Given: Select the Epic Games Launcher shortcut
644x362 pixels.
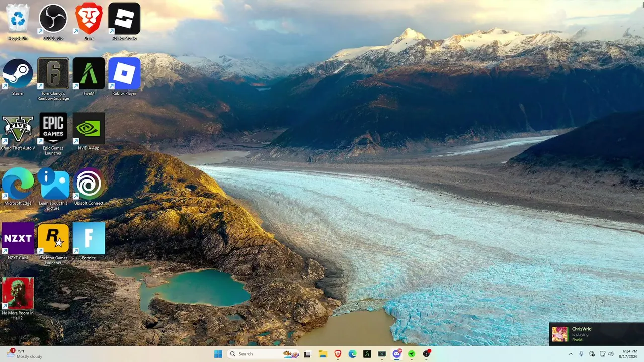Looking at the screenshot, I should click(53, 134).
